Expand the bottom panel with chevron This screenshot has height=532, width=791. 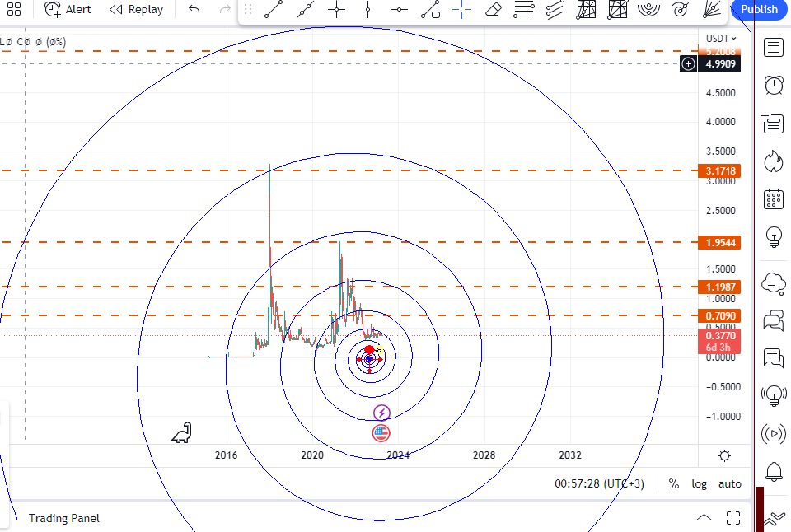pos(704,517)
